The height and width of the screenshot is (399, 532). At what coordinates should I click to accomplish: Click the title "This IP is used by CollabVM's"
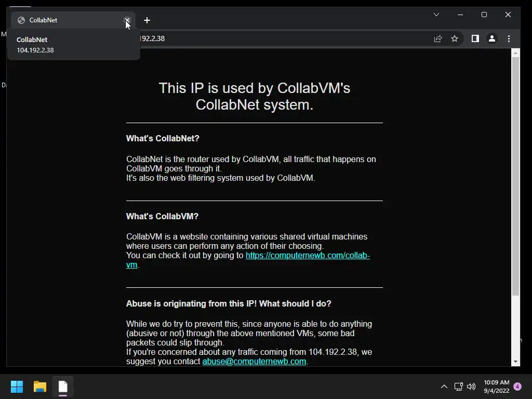[x=255, y=88]
